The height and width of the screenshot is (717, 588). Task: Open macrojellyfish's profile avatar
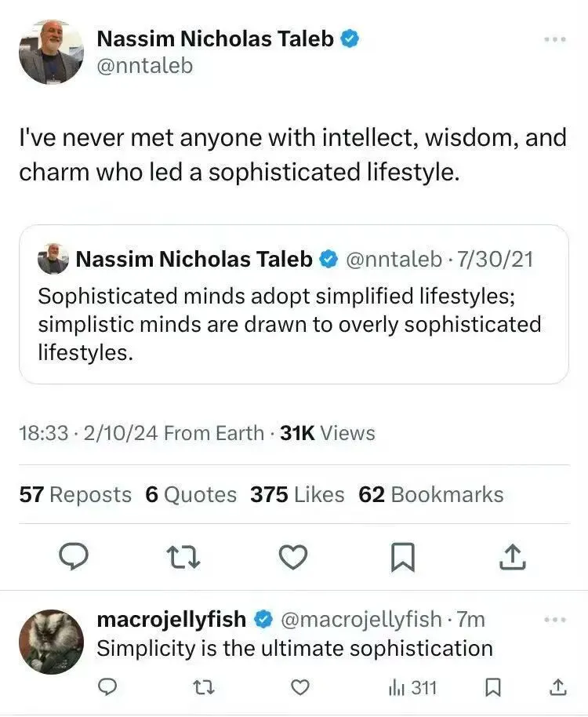pyautogui.click(x=51, y=641)
